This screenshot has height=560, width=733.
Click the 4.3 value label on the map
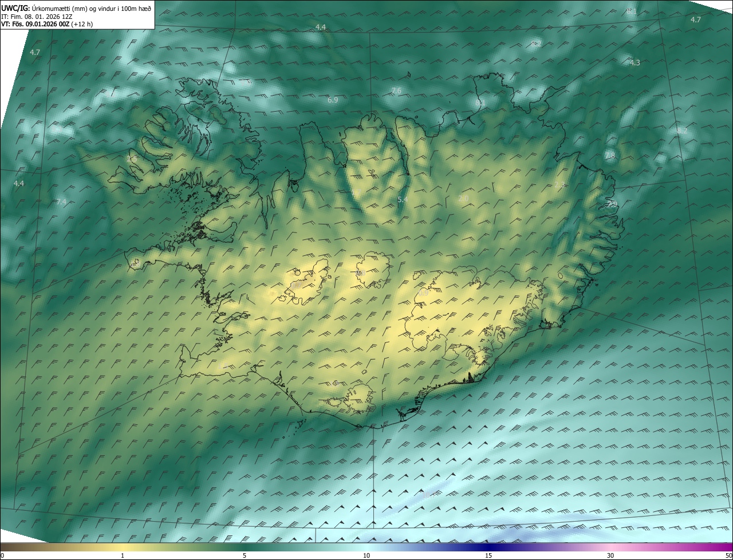pyautogui.click(x=635, y=62)
